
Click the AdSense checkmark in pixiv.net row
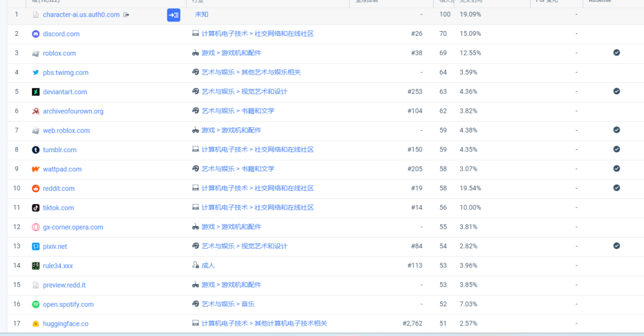pos(617,246)
